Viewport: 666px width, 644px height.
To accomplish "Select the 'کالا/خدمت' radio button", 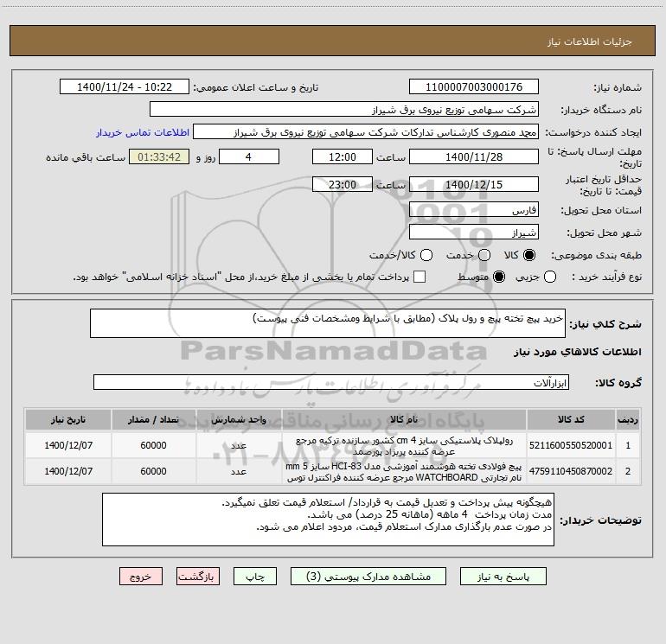I will (x=426, y=255).
